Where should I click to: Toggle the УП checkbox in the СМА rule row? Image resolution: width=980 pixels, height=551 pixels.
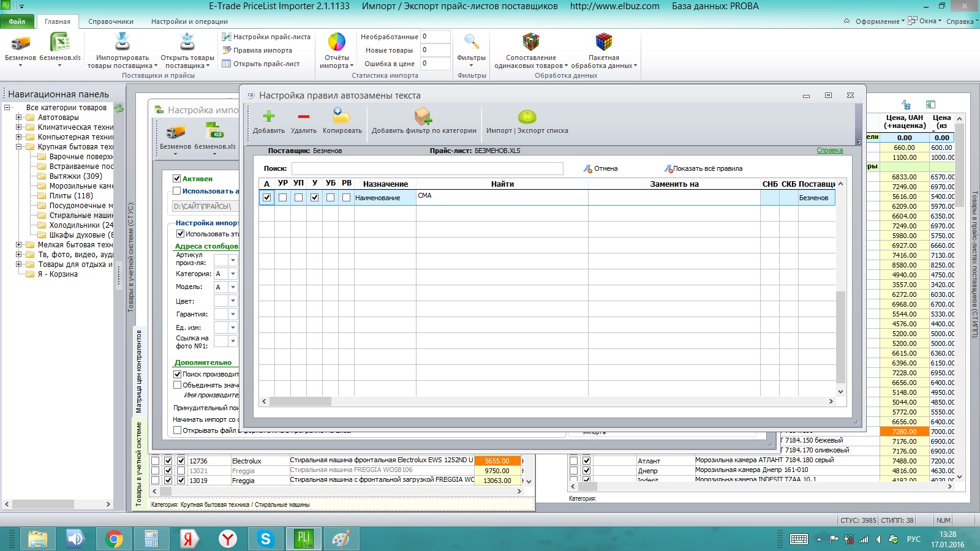298,198
